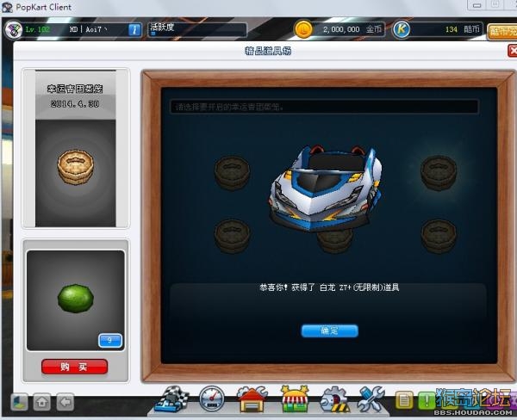The image size is (517, 420).
Task: Select the green fruit item thumbnail
Action: 76,298
